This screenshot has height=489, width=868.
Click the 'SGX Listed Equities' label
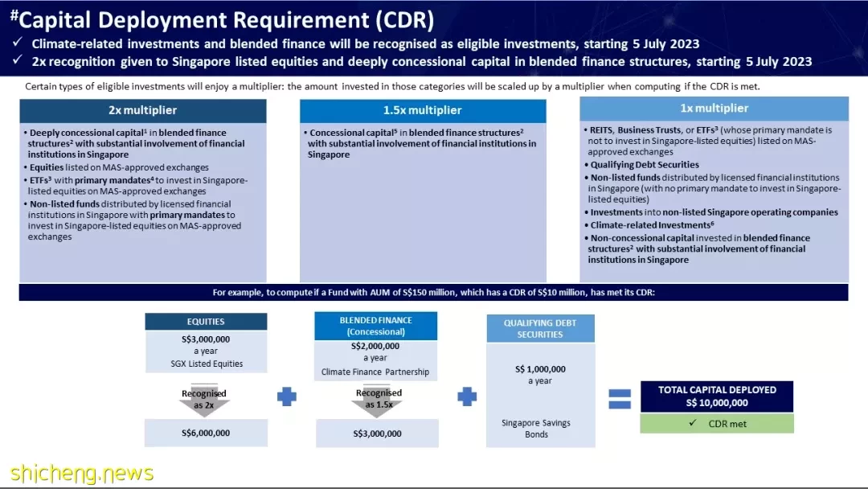click(207, 364)
